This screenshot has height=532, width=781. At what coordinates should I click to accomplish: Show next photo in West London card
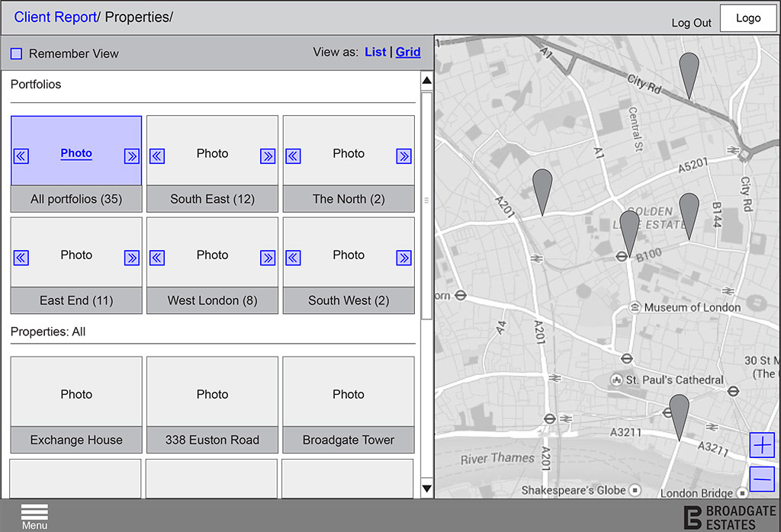(x=268, y=258)
